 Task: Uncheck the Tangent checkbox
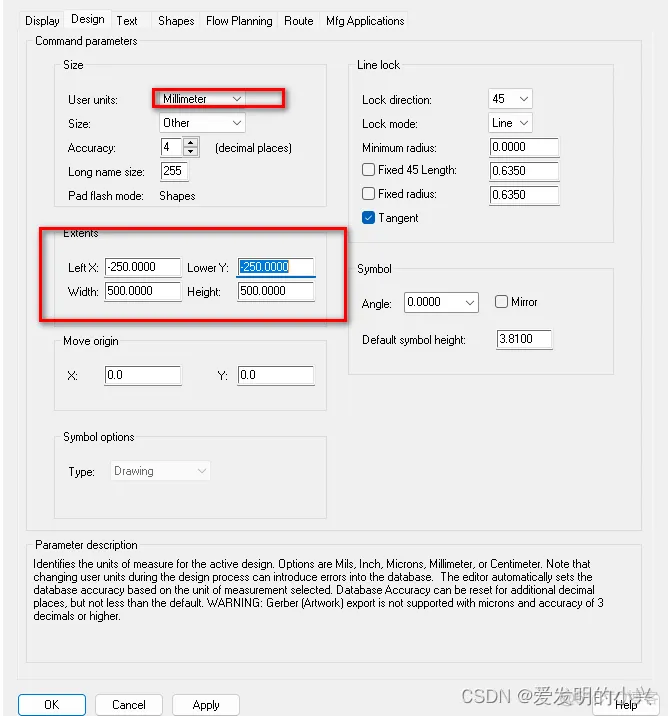pyautogui.click(x=369, y=218)
